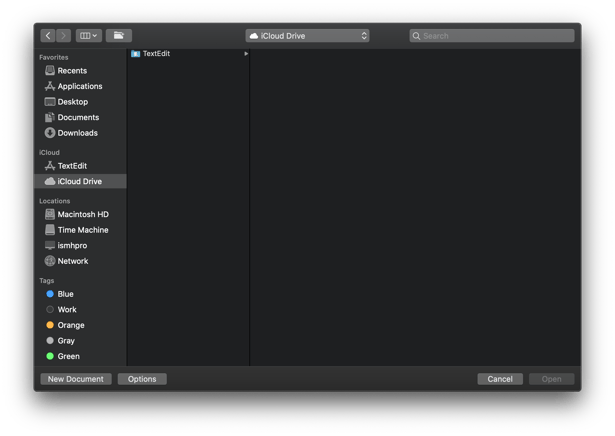The image size is (615, 436).
Task: Filter by the Green tag
Action: point(80,356)
